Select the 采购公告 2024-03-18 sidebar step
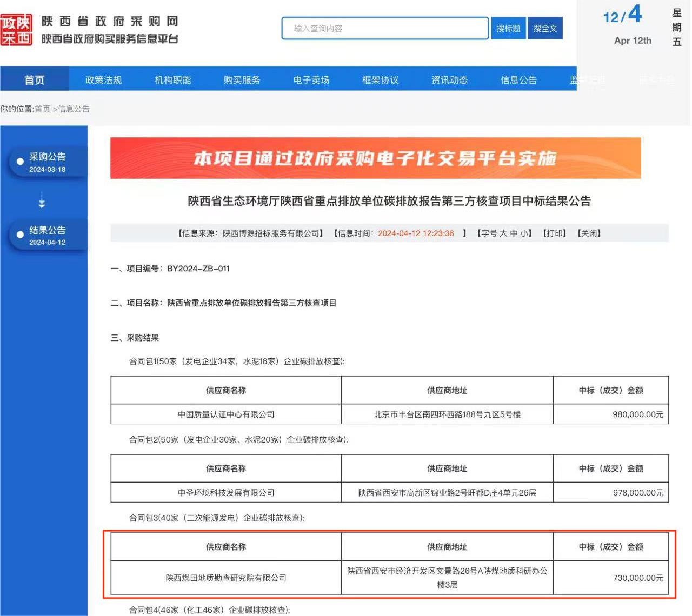692x616 pixels. (x=48, y=162)
